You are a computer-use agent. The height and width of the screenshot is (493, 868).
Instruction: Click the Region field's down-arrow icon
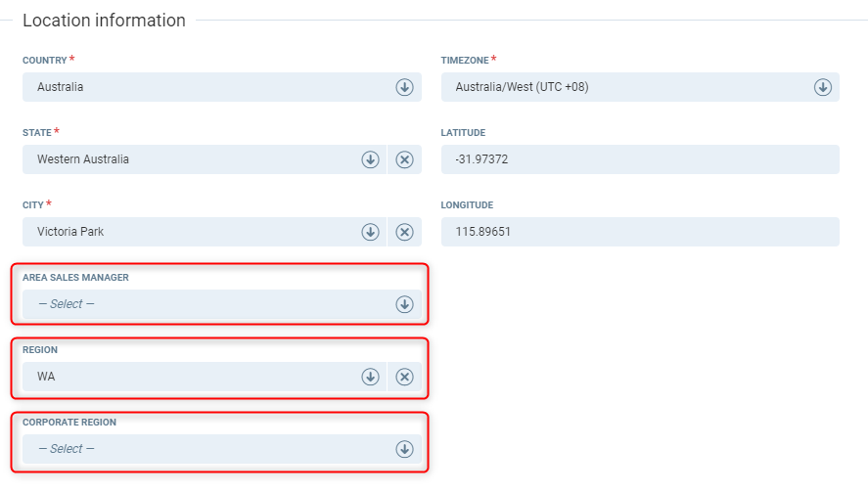(x=370, y=377)
